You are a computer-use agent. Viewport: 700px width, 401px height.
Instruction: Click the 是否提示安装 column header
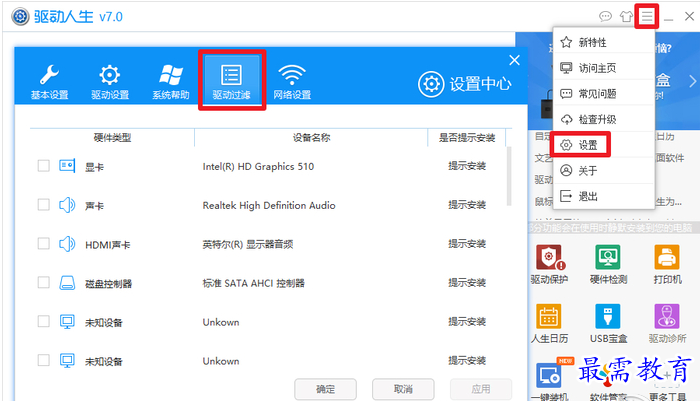[x=467, y=138]
